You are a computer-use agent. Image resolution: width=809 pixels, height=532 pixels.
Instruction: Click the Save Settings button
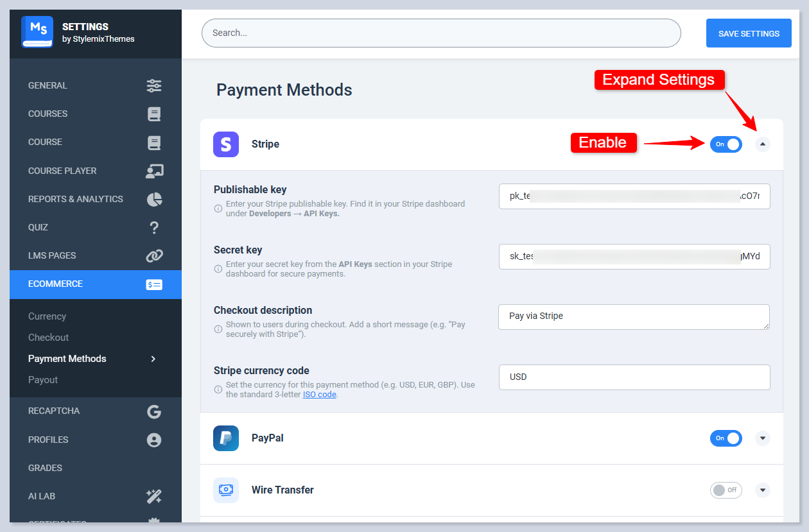click(x=749, y=33)
